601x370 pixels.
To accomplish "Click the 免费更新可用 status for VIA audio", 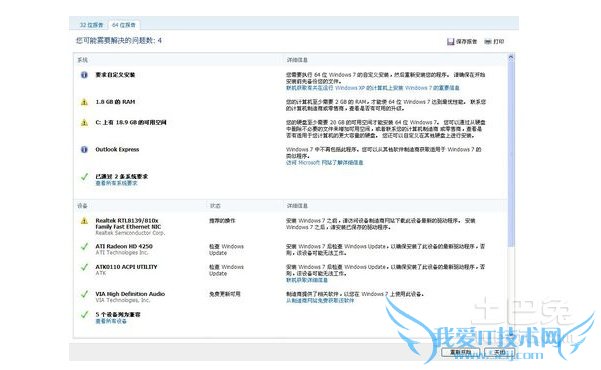I will click(x=225, y=294).
